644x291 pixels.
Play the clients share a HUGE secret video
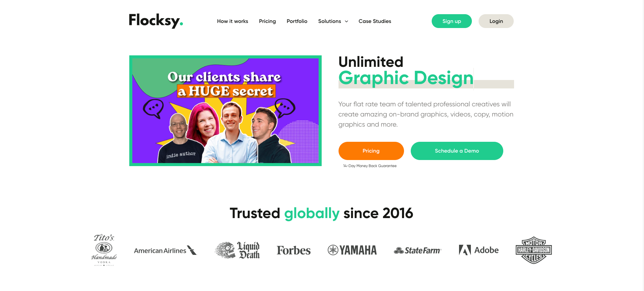pos(225,111)
